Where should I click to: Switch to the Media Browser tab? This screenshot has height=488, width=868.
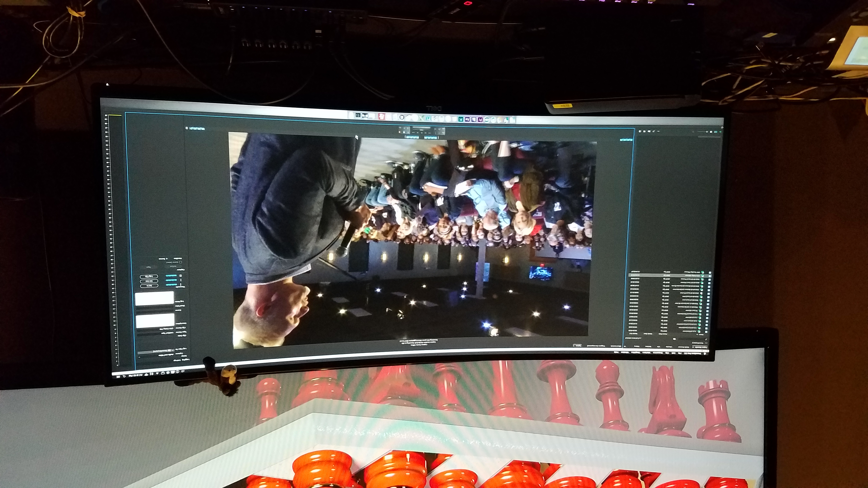(x=683, y=347)
